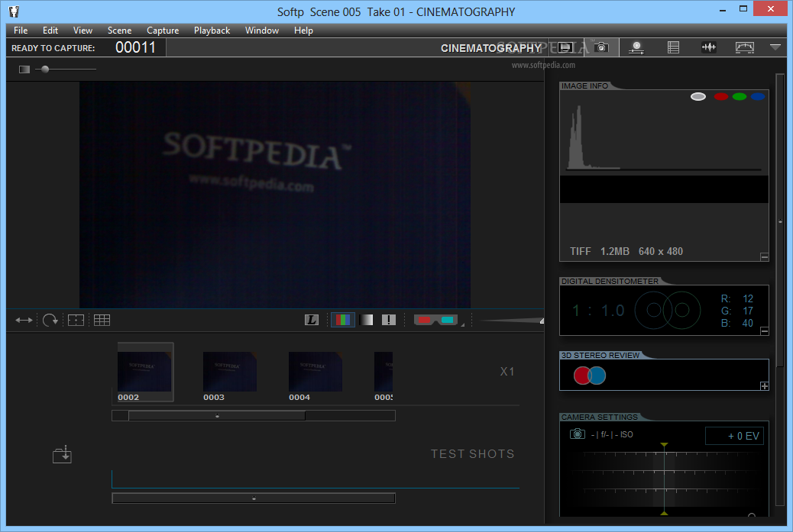
Task: Click the rotate image icon
Action: tap(50, 320)
